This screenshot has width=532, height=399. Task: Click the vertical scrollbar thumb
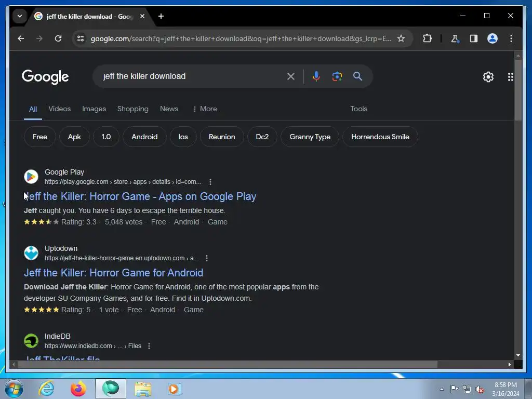518,90
